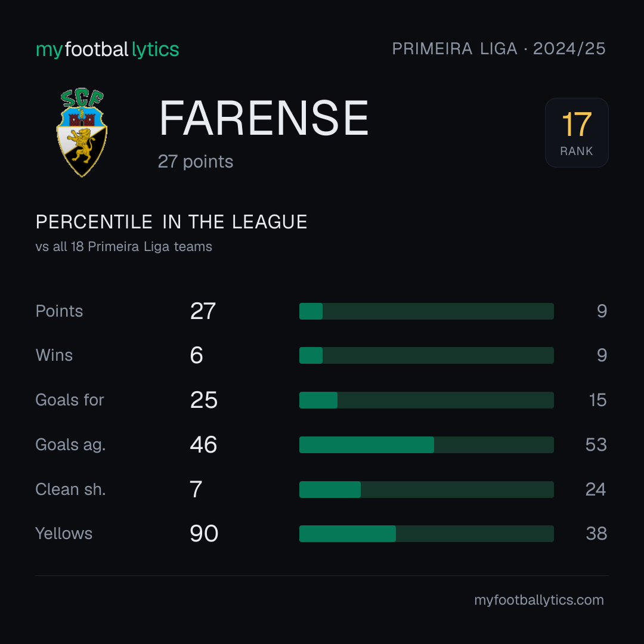644x644 pixels.
Task: Click the Points percentile bar
Action: coord(426,311)
